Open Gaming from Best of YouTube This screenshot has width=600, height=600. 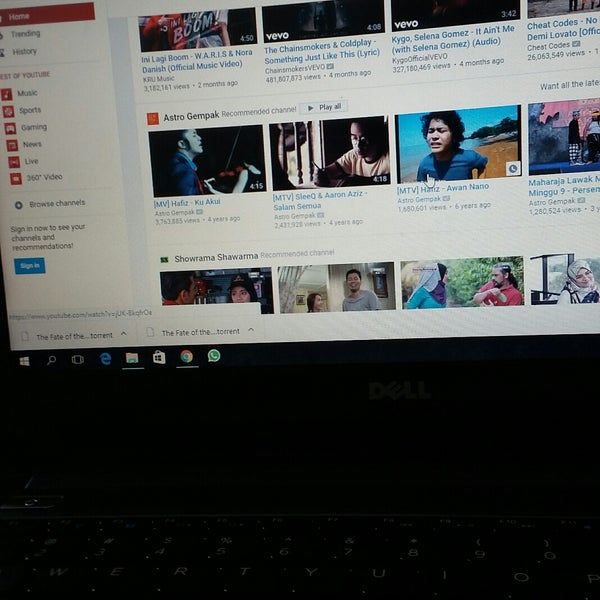[34, 127]
